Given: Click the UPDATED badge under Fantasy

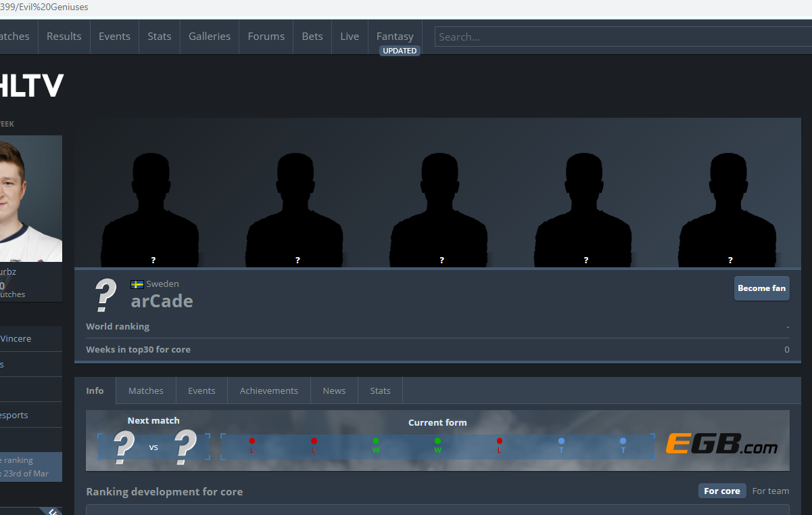Looking at the screenshot, I should (400, 51).
